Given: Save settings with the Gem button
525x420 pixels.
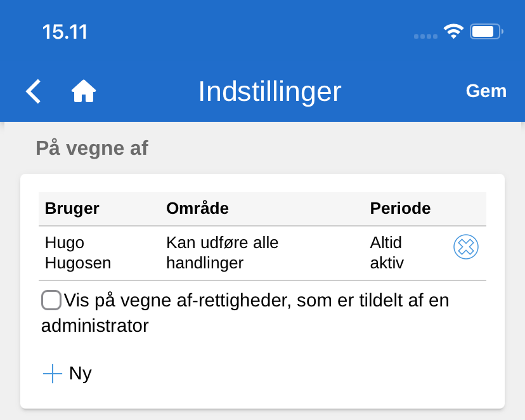Looking at the screenshot, I should coord(486,91).
